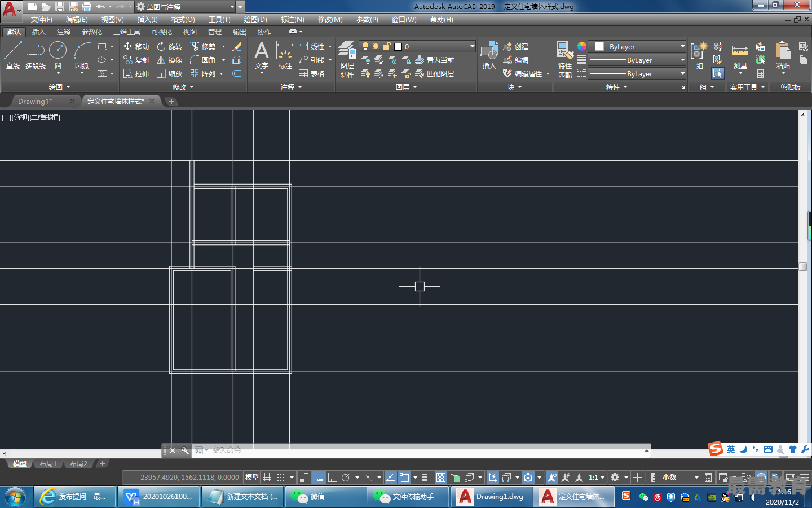The image size is (812, 508).
Task: Click Match Properties (特性匹配) tool
Action: point(565,59)
